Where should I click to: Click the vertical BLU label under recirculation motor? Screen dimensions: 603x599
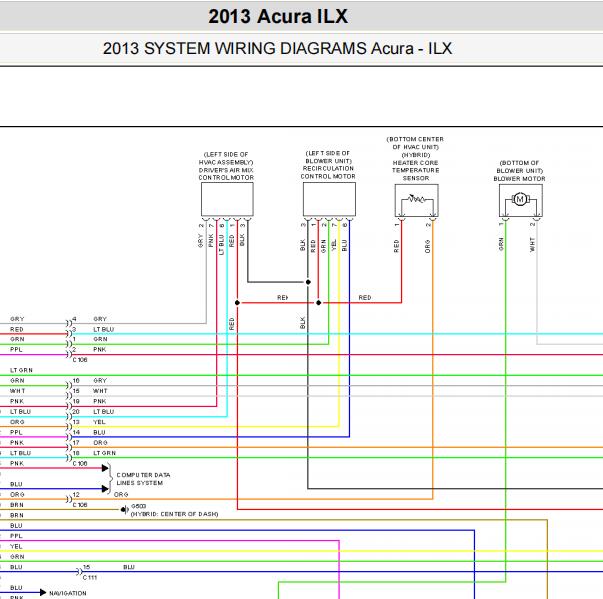(x=344, y=245)
